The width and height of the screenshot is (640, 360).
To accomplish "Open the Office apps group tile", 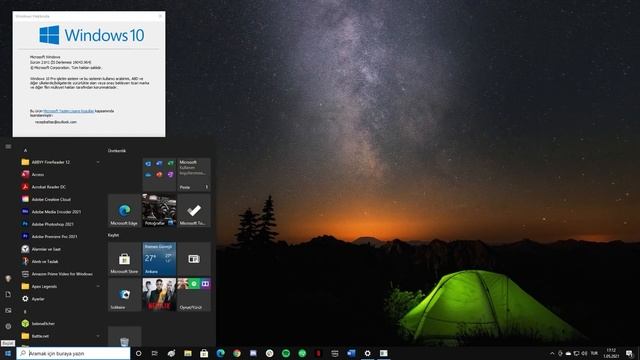I will coord(159,175).
